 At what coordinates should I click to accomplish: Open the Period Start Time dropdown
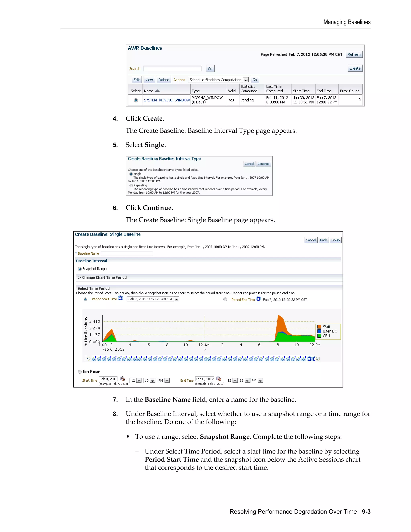(x=177, y=299)
